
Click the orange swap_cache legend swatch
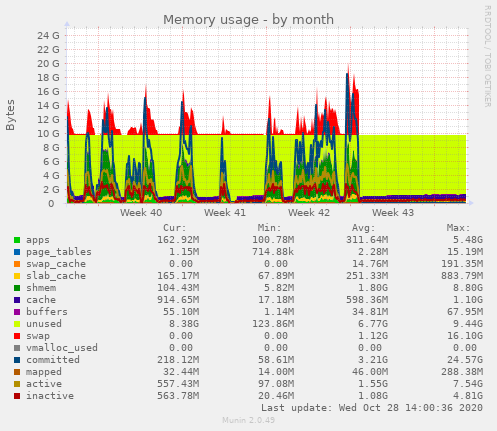click(17, 264)
